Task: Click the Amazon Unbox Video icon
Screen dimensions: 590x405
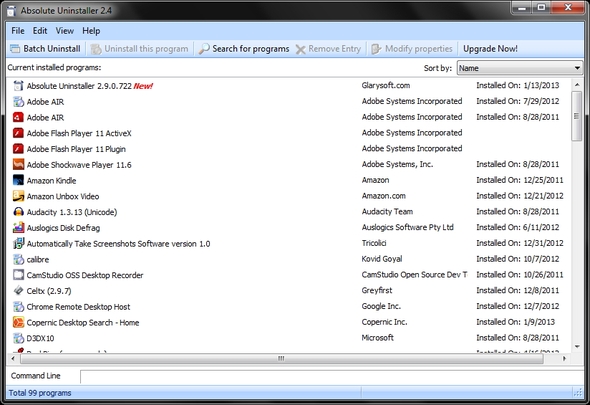Action: coord(18,196)
